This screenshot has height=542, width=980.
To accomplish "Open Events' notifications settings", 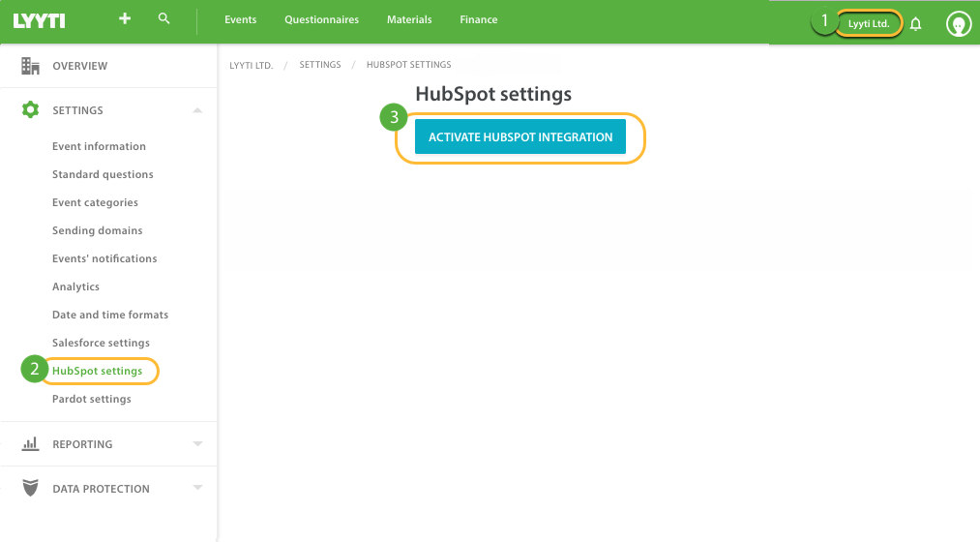I will (x=104, y=258).
